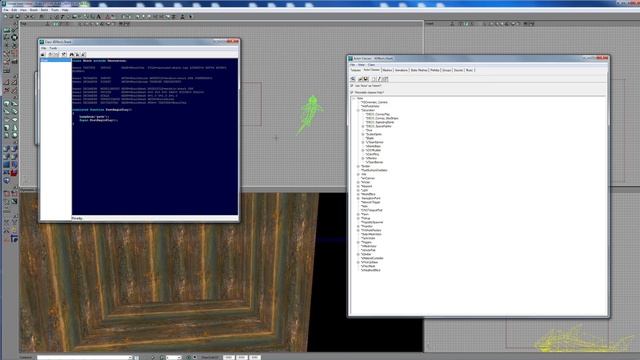Screen dimensions: 640x360
Task: Switch to the Textures browser tab
Action: coord(356,70)
